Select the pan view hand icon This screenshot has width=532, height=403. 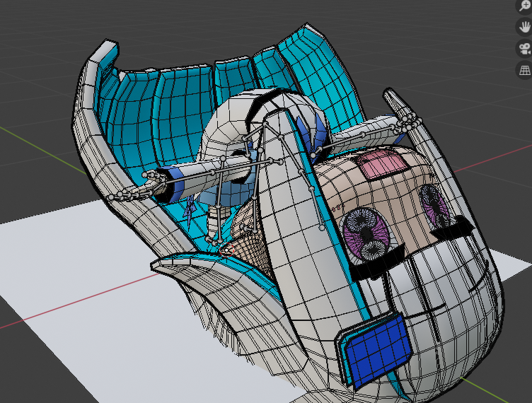coord(524,27)
